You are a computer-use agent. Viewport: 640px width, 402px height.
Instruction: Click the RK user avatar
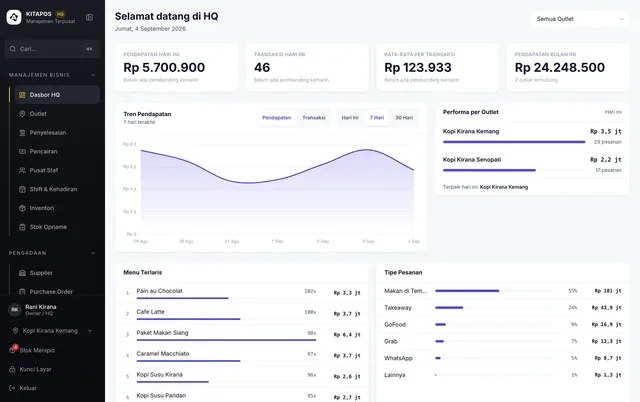15,310
